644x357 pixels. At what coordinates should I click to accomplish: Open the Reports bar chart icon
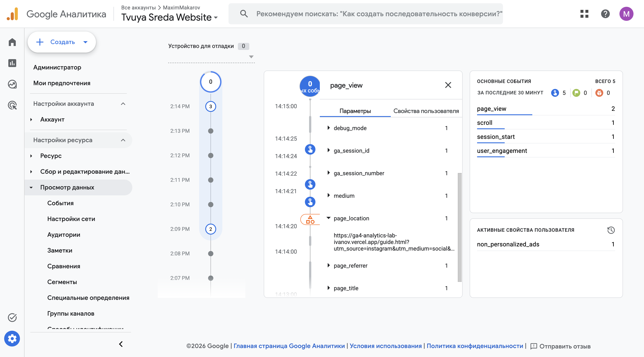pyautogui.click(x=12, y=63)
